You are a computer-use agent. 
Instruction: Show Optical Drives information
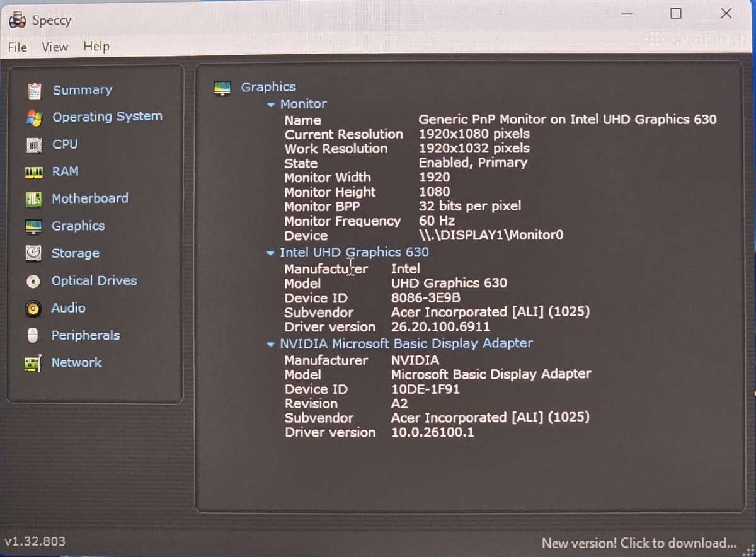coord(94,280)
